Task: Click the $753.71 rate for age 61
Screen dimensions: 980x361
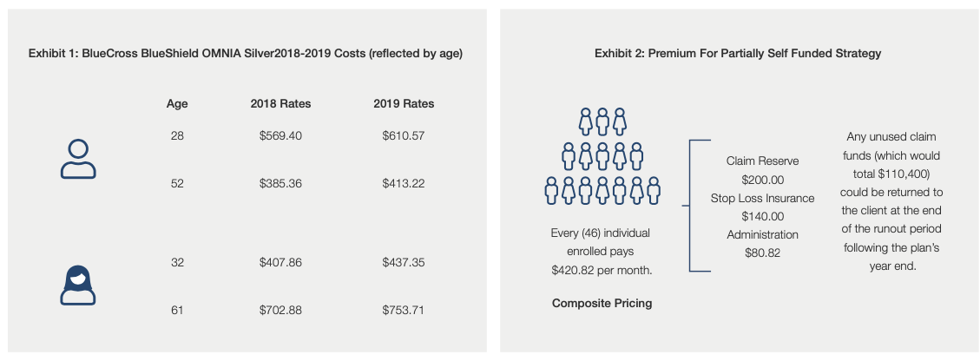Action: tap(404, 310)
